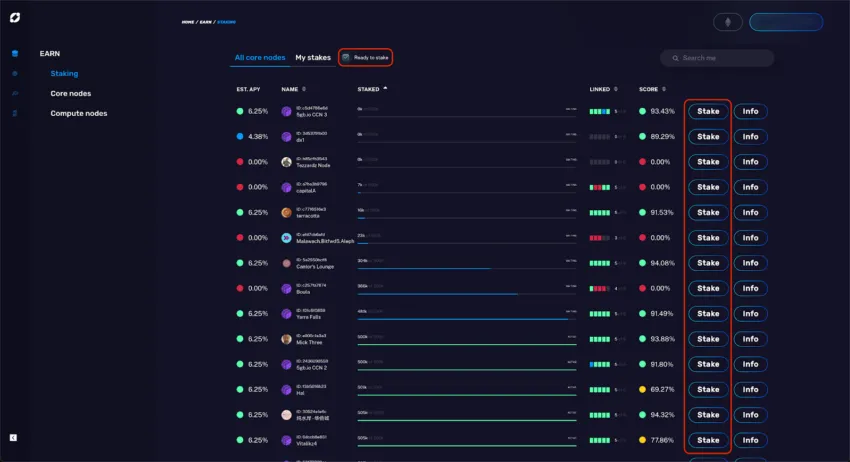850x462 pixels.
Task: Click the Malawach.Bitfwd5.Aleph node avatar
Action: 286,238
